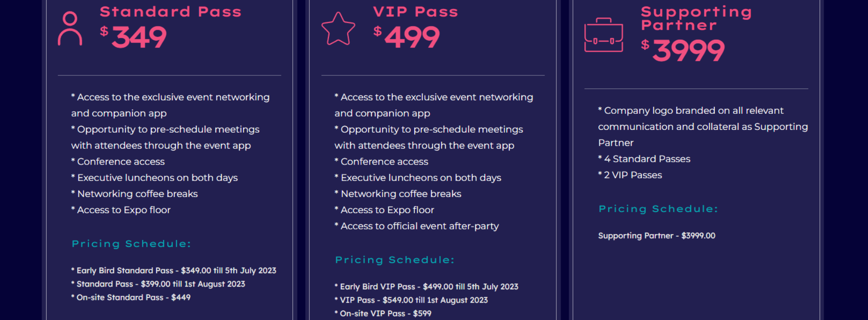Click the $3999 price figure
Image resolution: width=868 pixels, height=320 pixels.
click(683, 50)
